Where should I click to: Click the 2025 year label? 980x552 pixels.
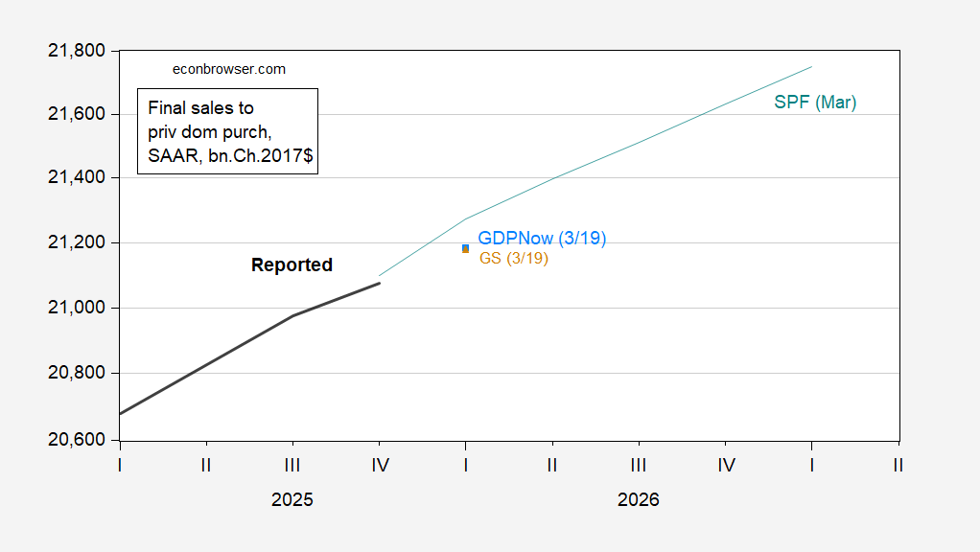point(292,499)
